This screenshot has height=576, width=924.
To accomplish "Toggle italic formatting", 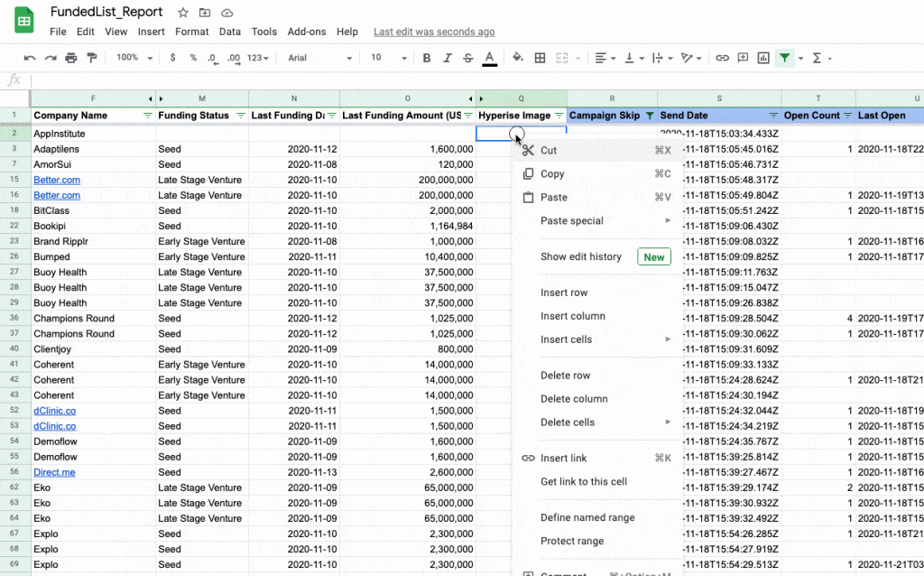I will (x=448, y=58).
